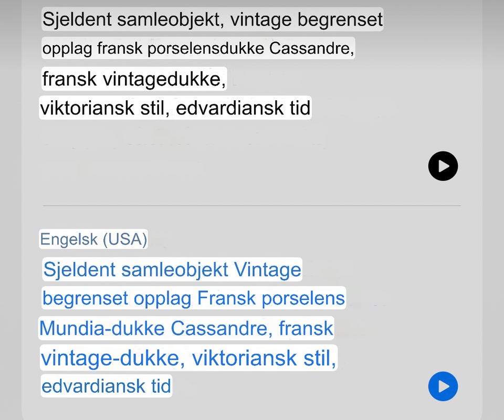Click black line 'Sjeldent samleobjekt, vintage begrenset'

click(212, 20)
